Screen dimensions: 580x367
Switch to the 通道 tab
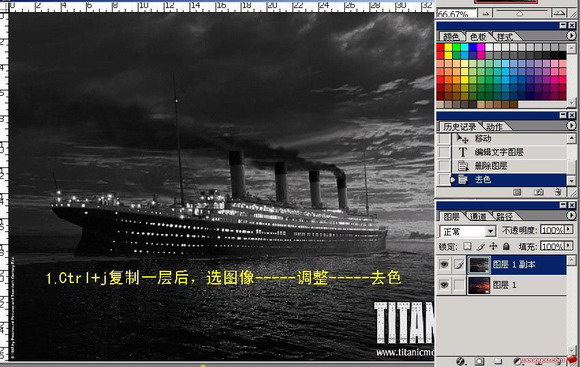(477, 216)
